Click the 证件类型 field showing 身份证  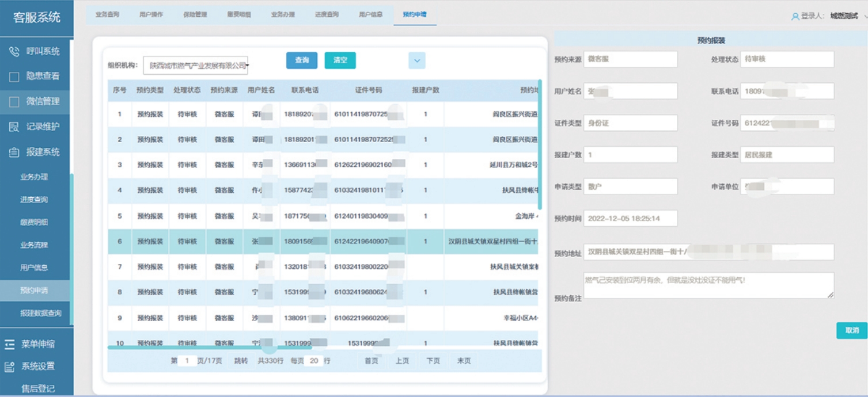[x=630, y=123]
